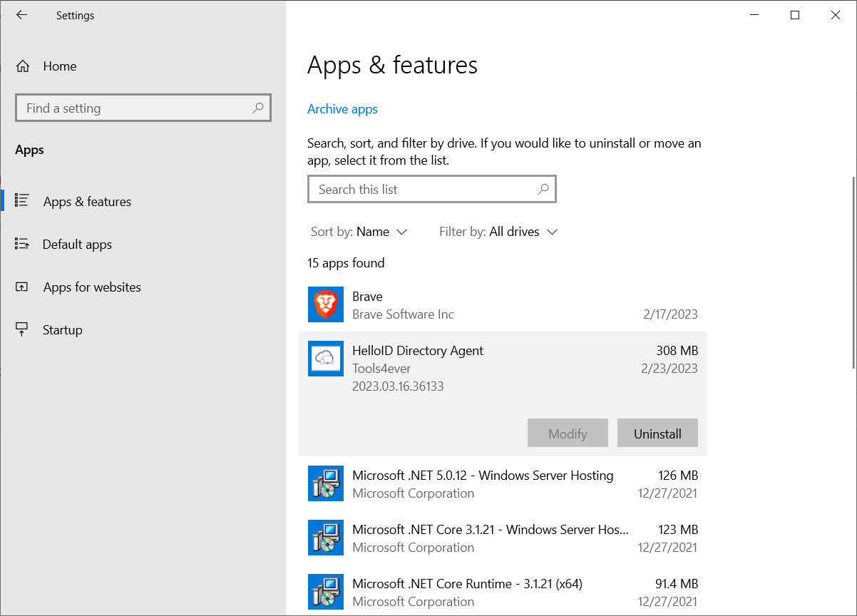Click the HelloID Directory Agent cloud icon
Screen dimensions: 857x616
coord(326,359)
